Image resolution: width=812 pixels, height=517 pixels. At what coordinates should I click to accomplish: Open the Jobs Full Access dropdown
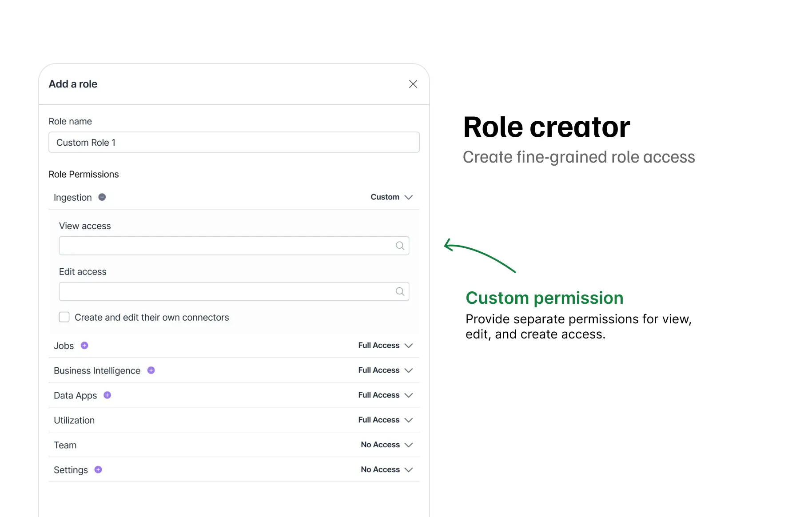click(386, 346)
